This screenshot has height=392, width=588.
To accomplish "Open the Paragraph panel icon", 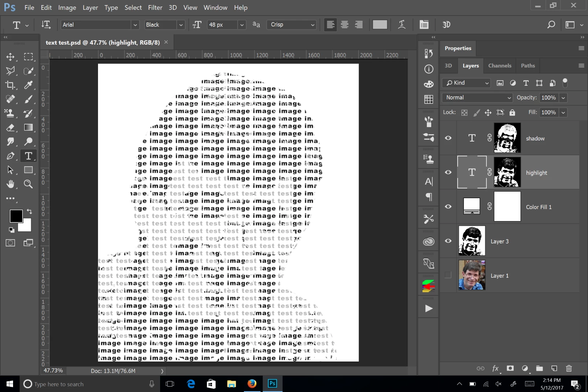I will point(429,197).
